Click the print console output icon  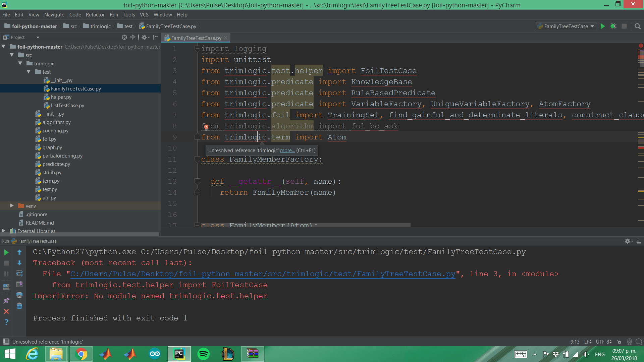coord(19,295)
